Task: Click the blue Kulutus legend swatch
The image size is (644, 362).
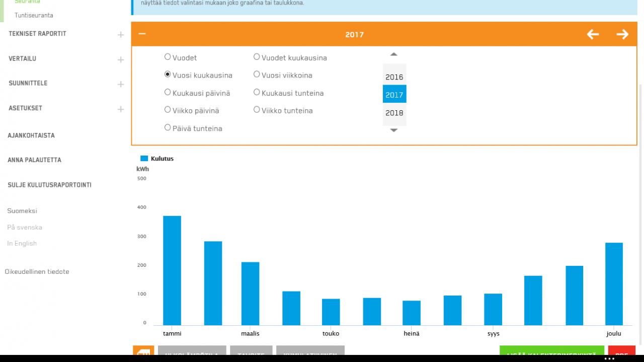Action: (144, 159)
